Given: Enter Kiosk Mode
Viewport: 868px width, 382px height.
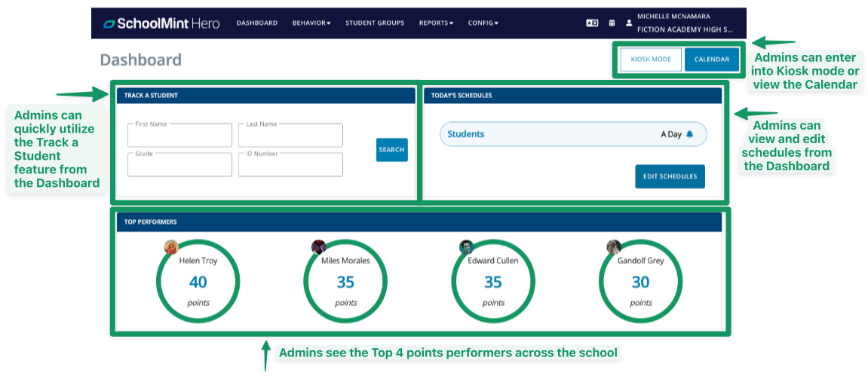Looking at the screenshot, I should click(650, 60).
